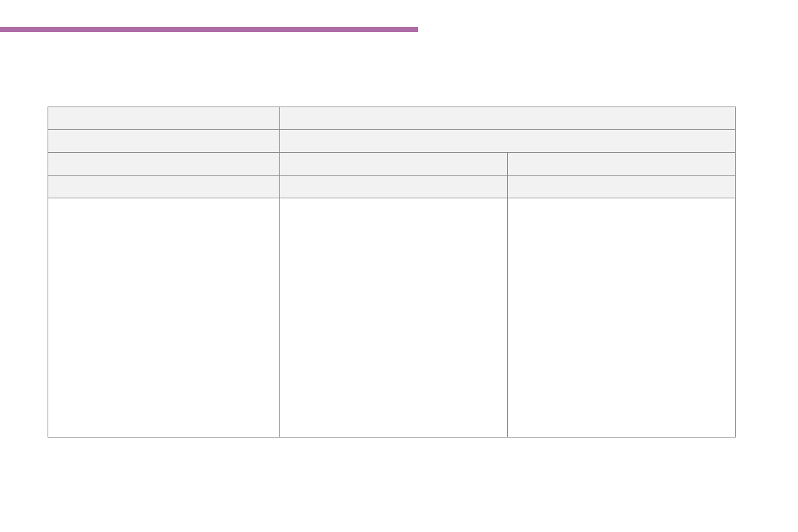Click the third row's right gray cell
The height and width of the screenshot is (532, 798).
(x=621, y=163)
